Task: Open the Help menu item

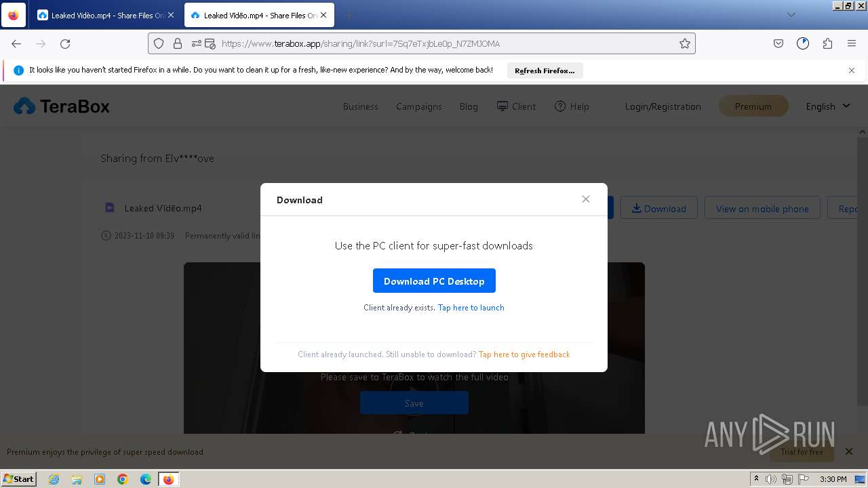Action: (x=572, y=106)
